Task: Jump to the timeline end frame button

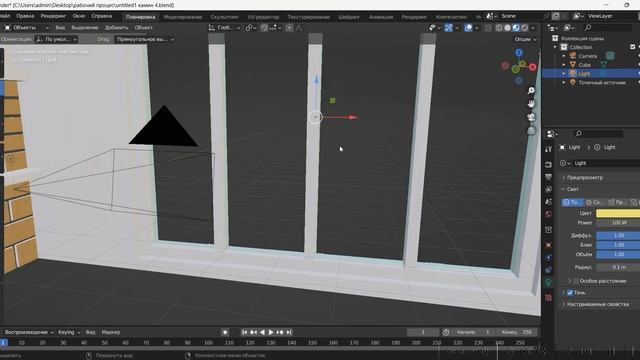Action: coord(289,332)
